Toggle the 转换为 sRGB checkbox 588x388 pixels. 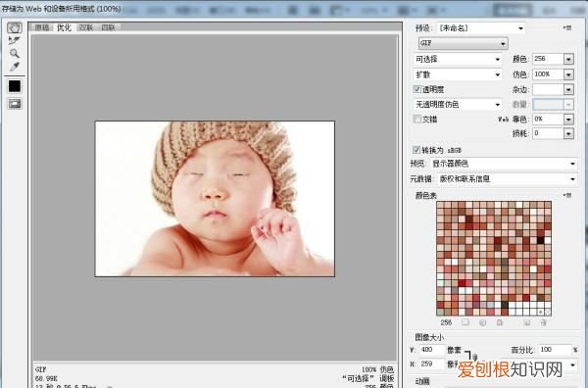pyautogui.click(x=416, y=150)
